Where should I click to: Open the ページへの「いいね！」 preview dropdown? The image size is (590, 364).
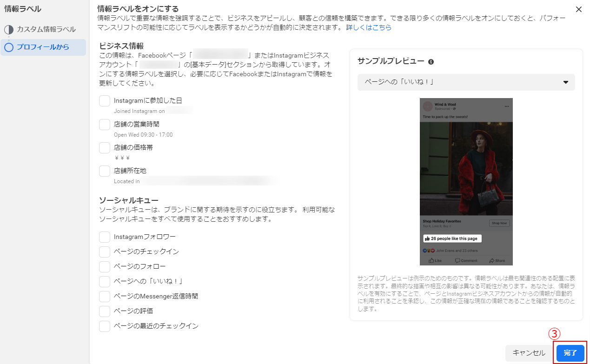tap(466, 82)
